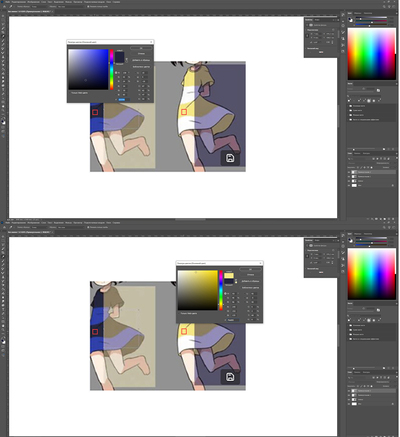Add yellow picker color to swatches
Viewport: 400px width, 437px height.
coord(250,281)
